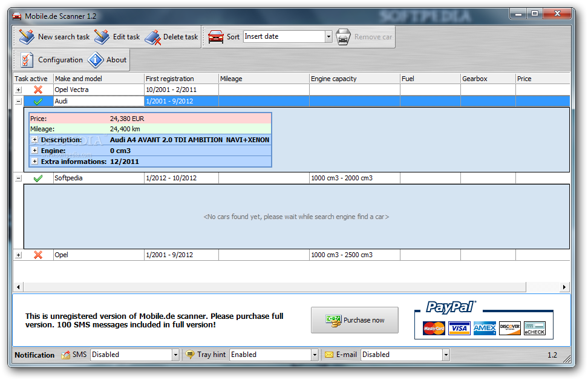Click the 1000 cm3 - 2500 cm3 cell
Screen dimensions: 588x380
[354, 255]
